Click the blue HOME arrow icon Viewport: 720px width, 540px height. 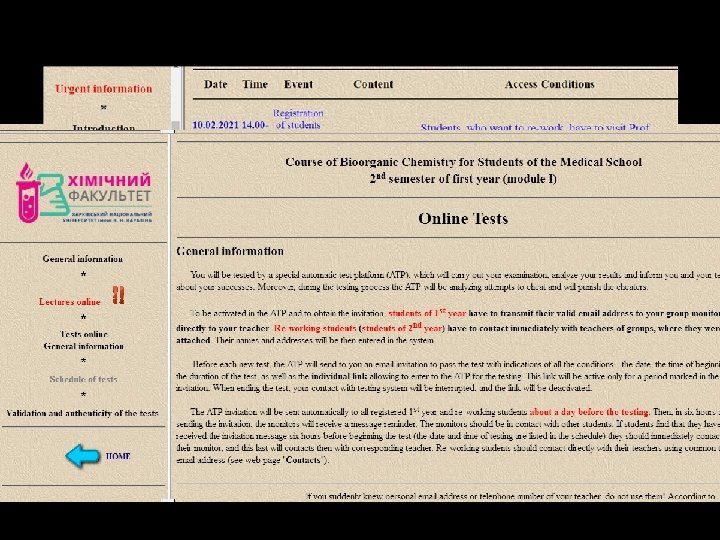coord(83,456)
